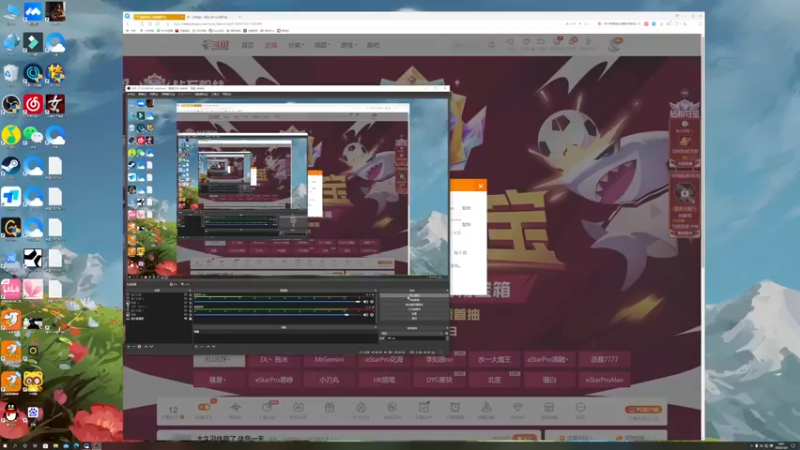Viewport: 800px width, 450px height.
Task: Open OBS Tools menu
Action: [215, 94]
